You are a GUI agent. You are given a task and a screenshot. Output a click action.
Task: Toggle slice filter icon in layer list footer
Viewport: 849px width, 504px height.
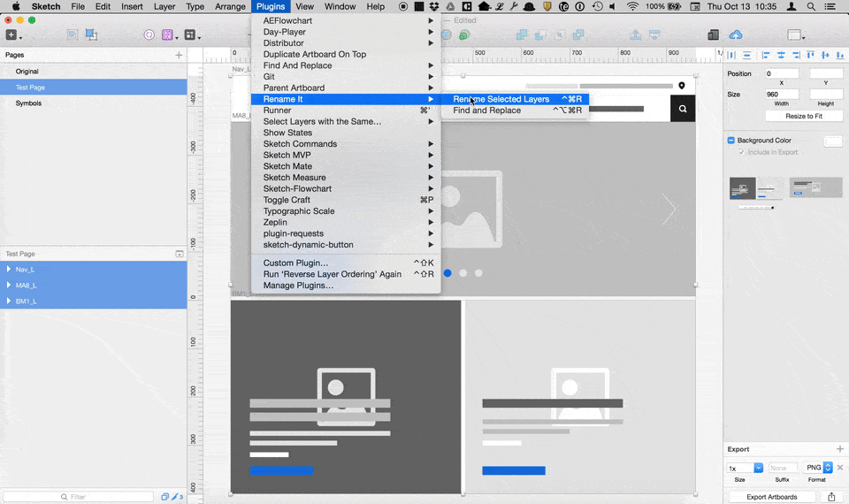(x=175, y=496)
